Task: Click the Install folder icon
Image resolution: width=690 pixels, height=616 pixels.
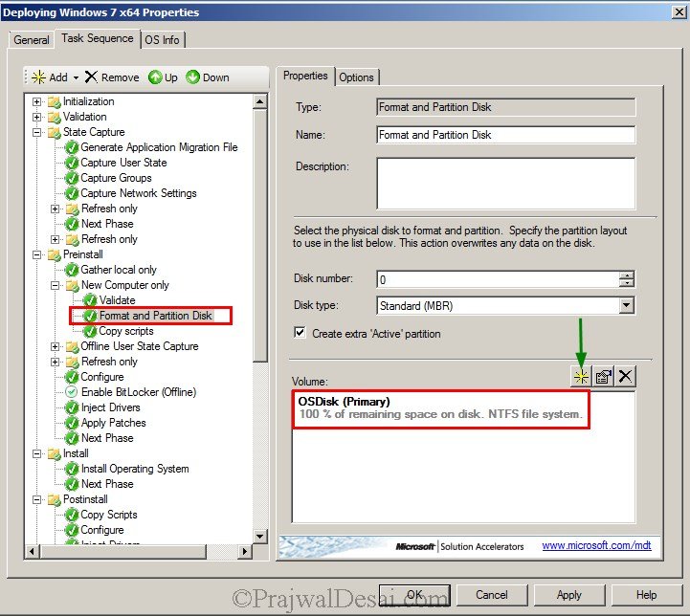Action: point(55,453)
